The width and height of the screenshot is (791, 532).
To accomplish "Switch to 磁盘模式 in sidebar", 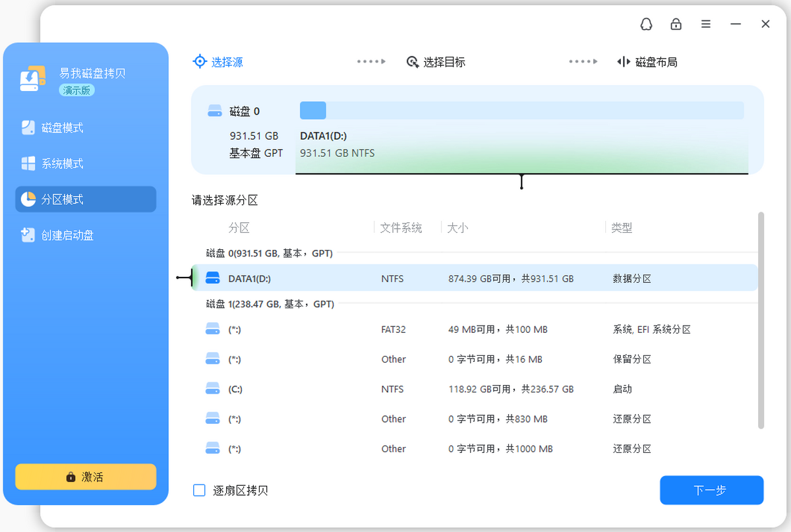I will point(86,128).
